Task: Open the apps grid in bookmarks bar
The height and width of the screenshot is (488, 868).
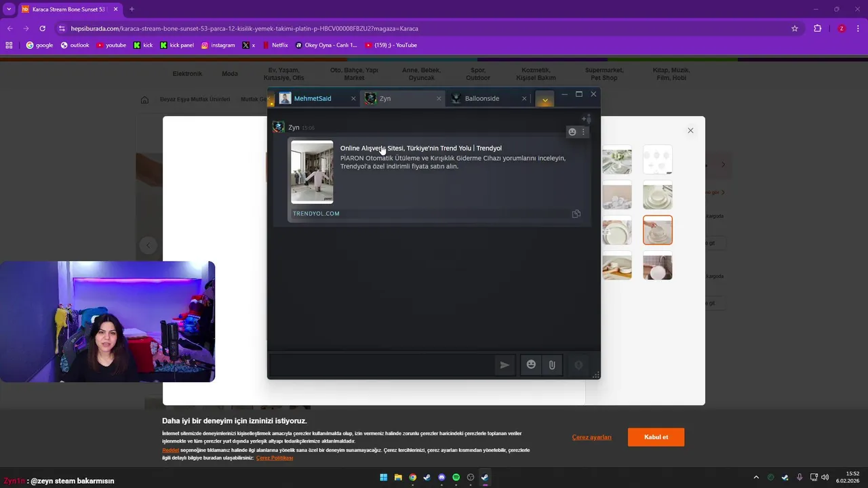Action: pyautogui.click(x=9, y=45)
